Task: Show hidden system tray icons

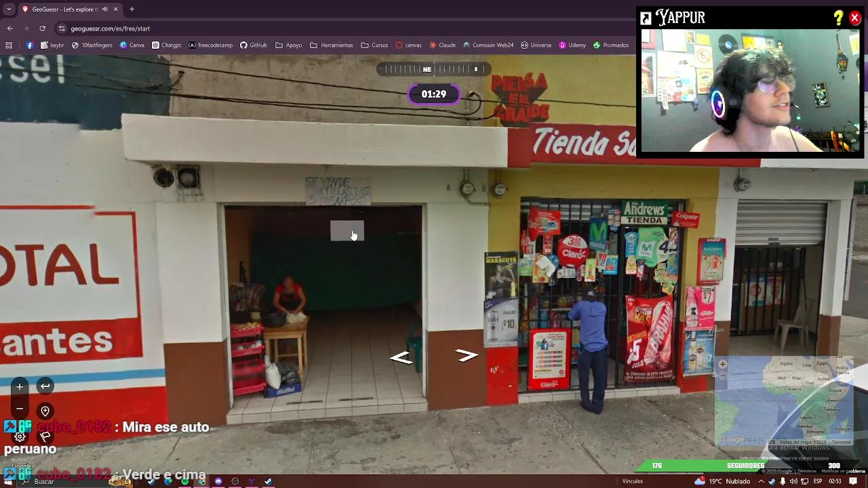Action: point(761,481)
